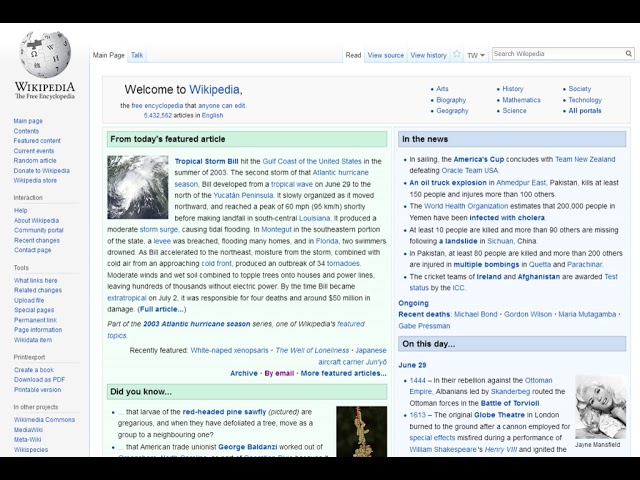Open An oil truck explosion link
Image resolution: width=640 pixels, height=480 pixels.
coord(448,183)
